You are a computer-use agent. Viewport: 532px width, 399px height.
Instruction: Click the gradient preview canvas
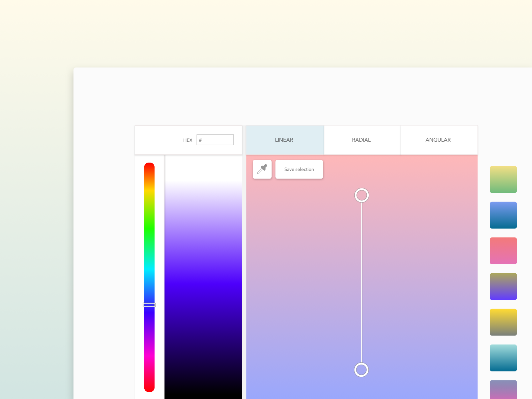coord(316,283)
